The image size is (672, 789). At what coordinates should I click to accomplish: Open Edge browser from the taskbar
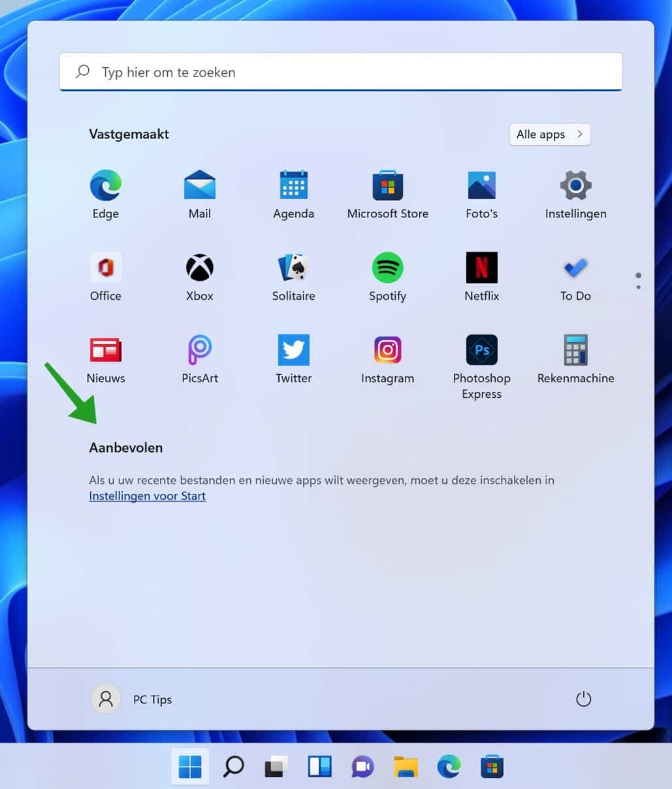pyautogui.click(x=449, y=767)
